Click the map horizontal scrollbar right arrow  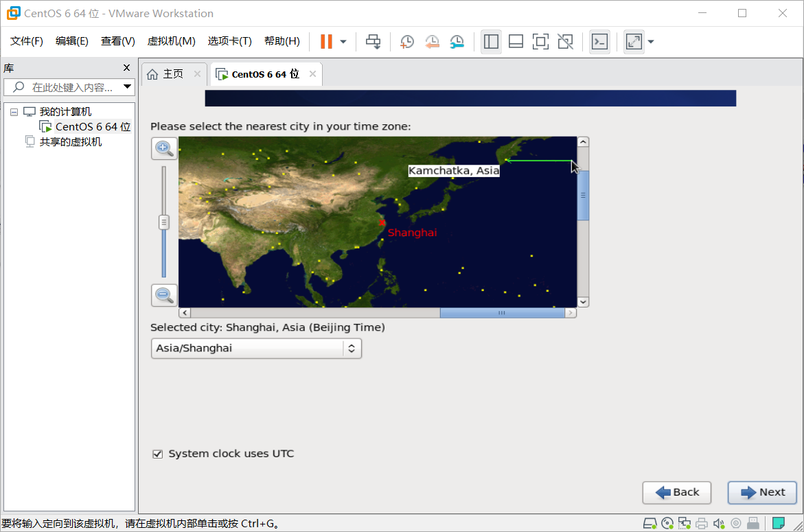570,312
